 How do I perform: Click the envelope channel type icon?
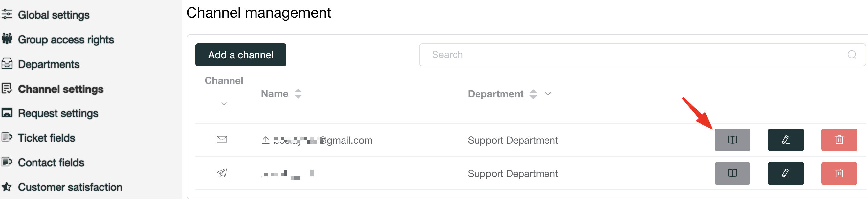click(222, 139)
